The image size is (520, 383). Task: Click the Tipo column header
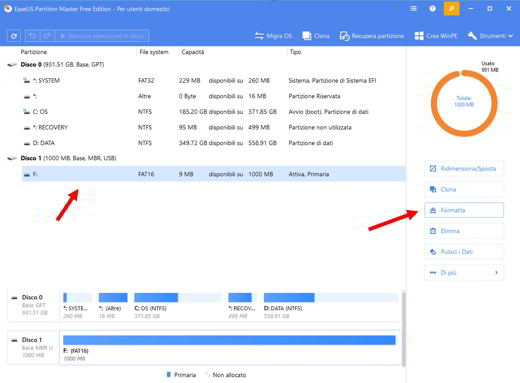point(295,52)
